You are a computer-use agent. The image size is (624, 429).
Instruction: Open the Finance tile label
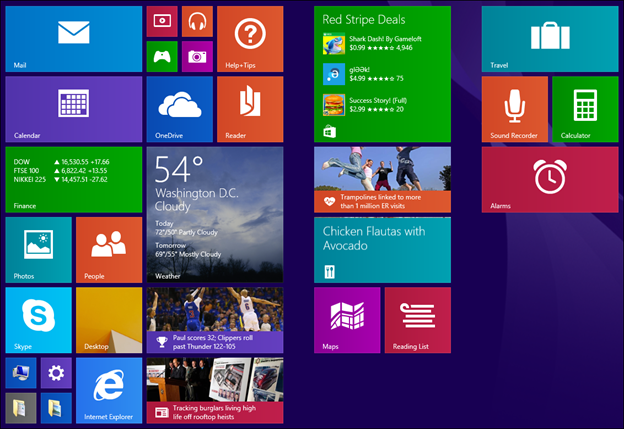tap(25, 206)
